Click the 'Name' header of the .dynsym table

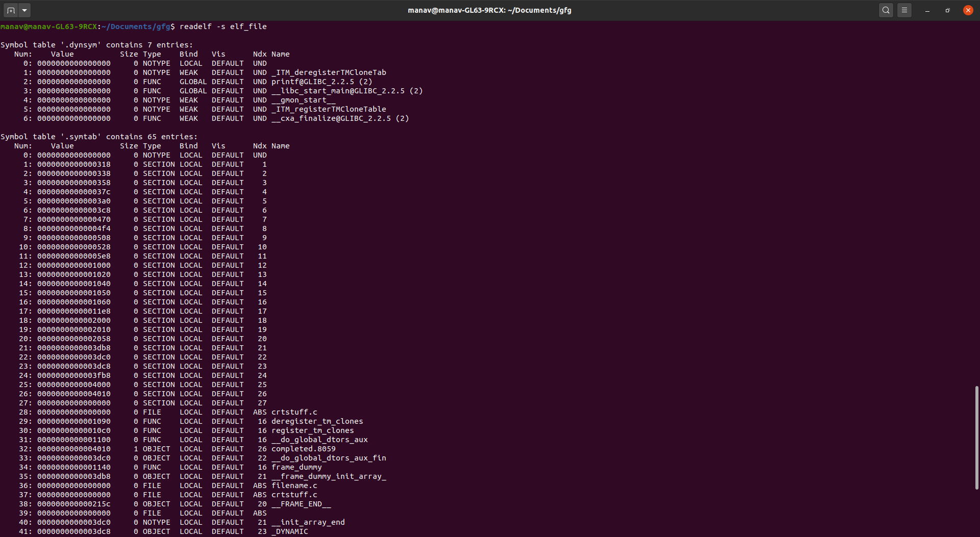[x=281, y=54]
